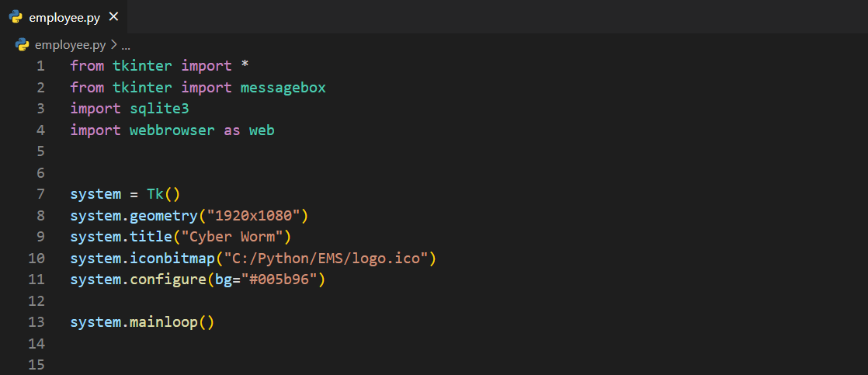Viewport: 868px width, 375px height.
Task: Click the sqlite3 module name
Action: tap(159, 109)
